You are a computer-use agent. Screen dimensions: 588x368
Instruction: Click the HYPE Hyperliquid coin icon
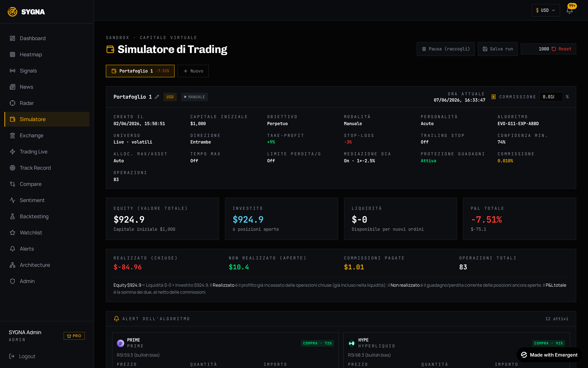pos(352,343)
